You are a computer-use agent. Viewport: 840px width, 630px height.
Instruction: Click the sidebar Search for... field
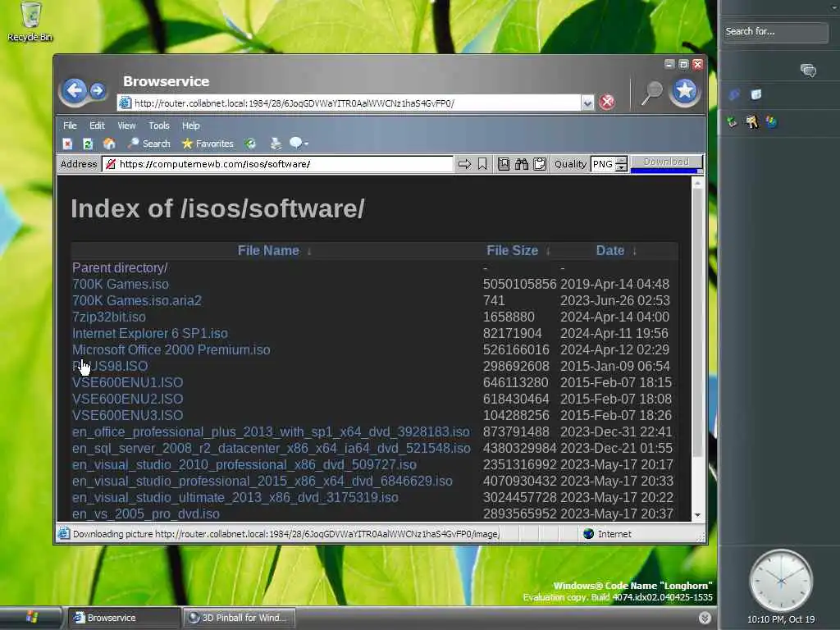coord(775,32)
